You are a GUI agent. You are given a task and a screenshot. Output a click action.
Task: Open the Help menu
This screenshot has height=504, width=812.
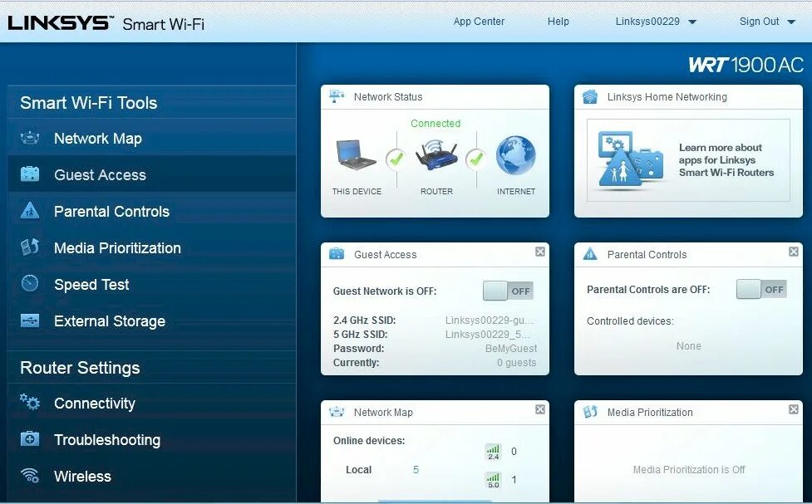click(x=559, y=22)
